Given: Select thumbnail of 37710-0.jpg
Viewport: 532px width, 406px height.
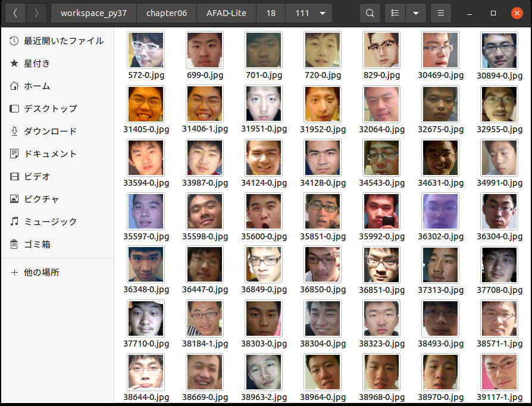Looking at the screenshot, I should 146,318.
